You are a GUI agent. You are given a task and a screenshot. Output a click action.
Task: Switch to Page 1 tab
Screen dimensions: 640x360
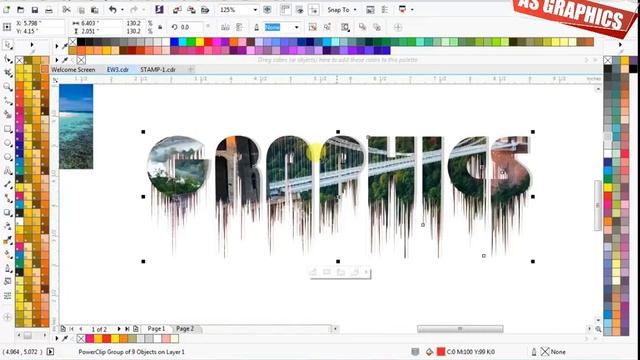(156, 329)
